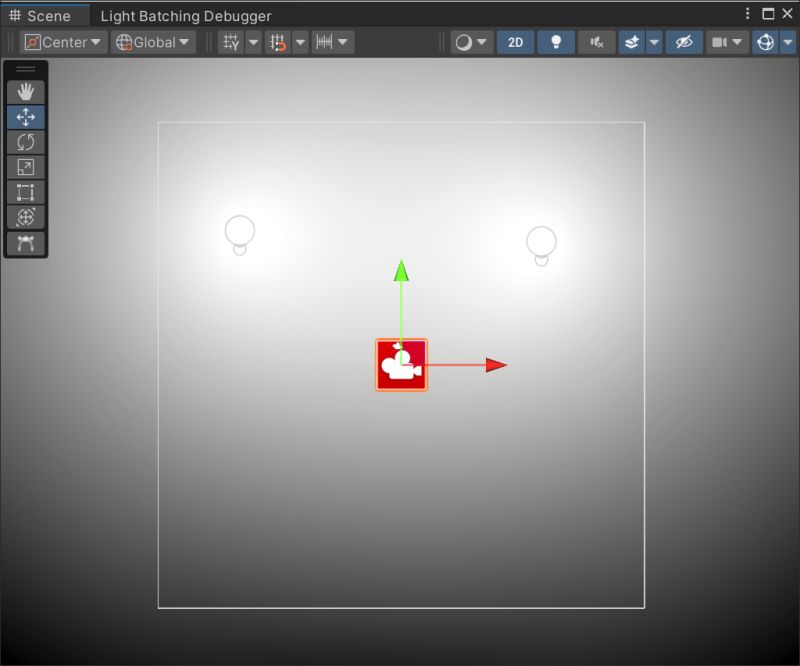The width and height of the screenshot is (800, 666).
Task: Toggle grid snapping icon
Action: point(278,42)
